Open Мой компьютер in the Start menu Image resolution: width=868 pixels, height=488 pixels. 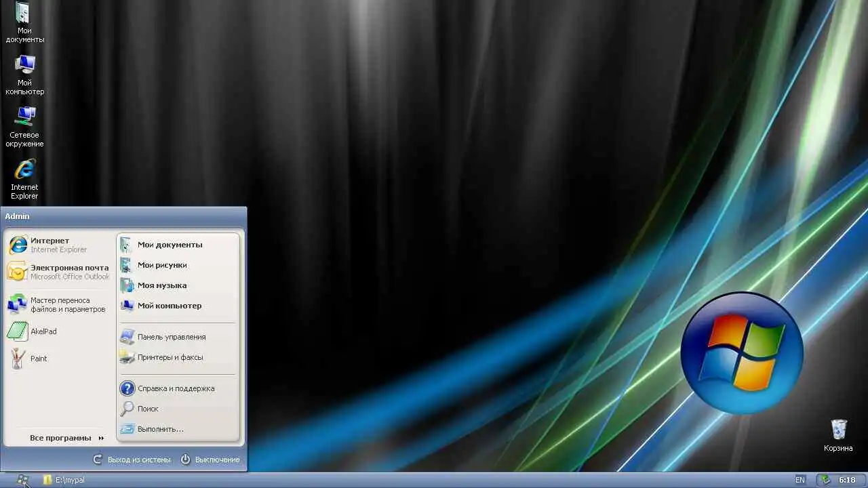click(178, 306)
